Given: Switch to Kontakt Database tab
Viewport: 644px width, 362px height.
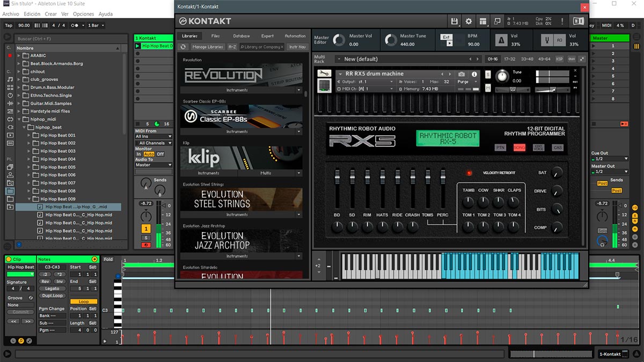Looking at the screenshot, I should (x=241, y=36).
